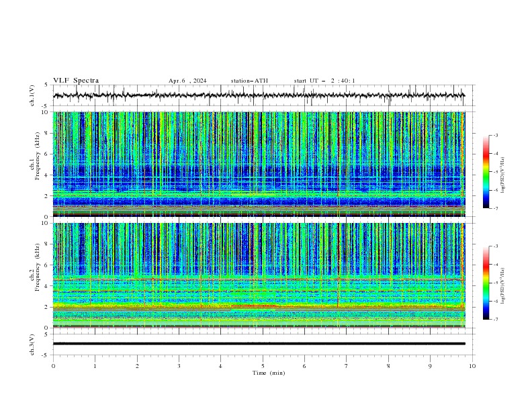Viewport: 532px width, 411px height.
Task: Click the "-7" tick of the upper colorbar
Action: 495,208
